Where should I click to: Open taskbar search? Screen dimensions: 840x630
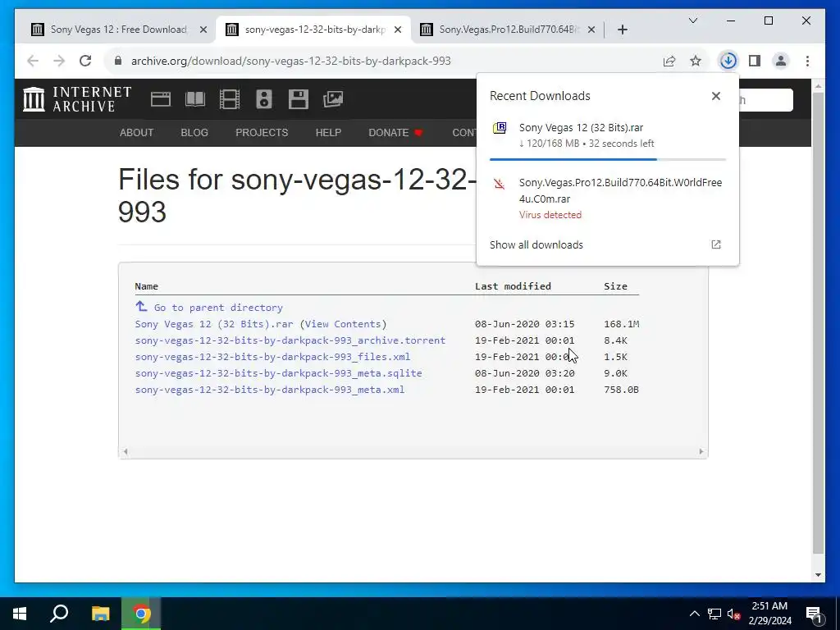pos(59,614)
